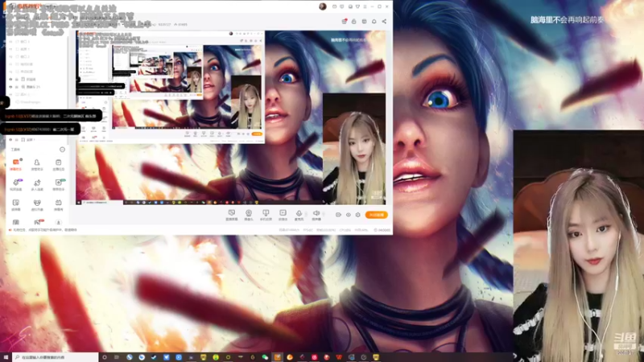This screenshot has height=362, width=644.
Task: Open gift icon with red dot
Action: point(345,22)
